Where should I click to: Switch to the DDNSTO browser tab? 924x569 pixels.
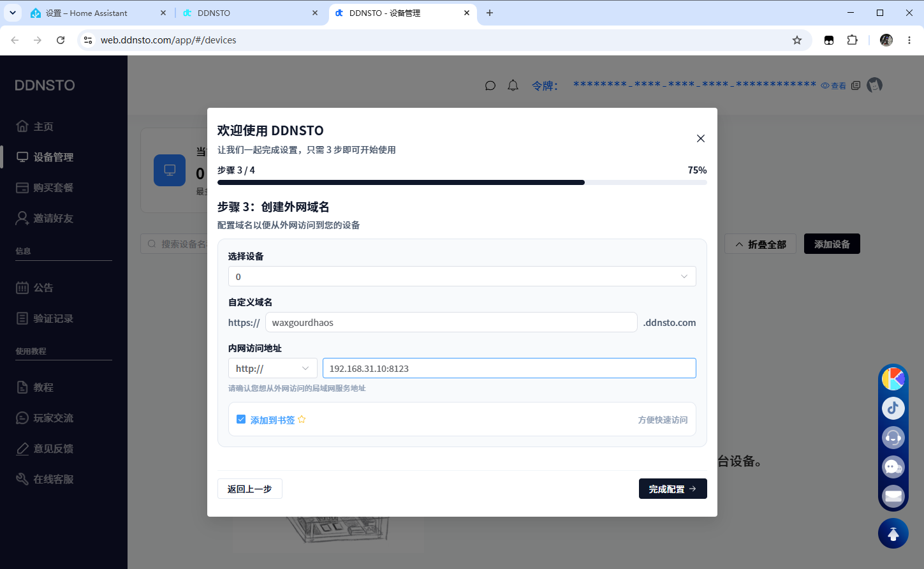tap(251, 13)
